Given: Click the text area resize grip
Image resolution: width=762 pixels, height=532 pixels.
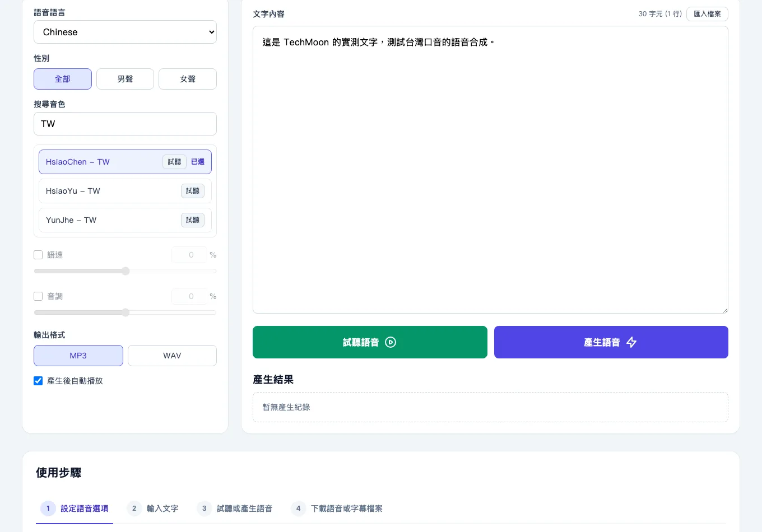Looking at the screenshot, I should 724,310.
